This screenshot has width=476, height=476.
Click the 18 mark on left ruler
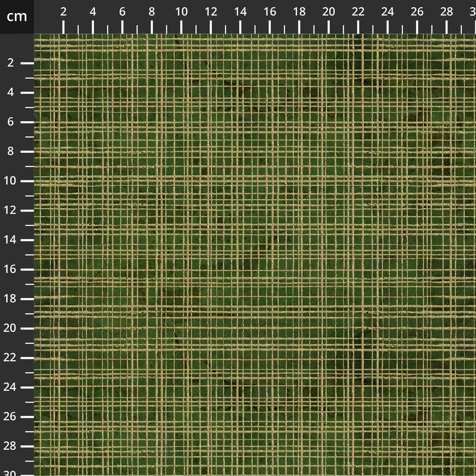point(10,299)
